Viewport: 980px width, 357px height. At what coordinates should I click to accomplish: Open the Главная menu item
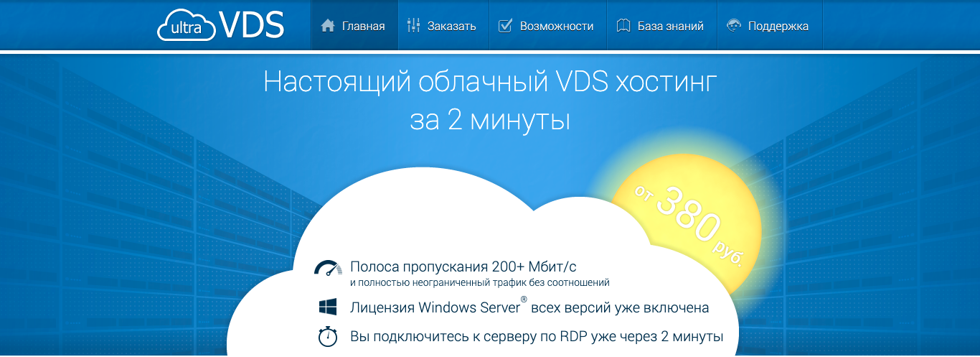point(354,26)
